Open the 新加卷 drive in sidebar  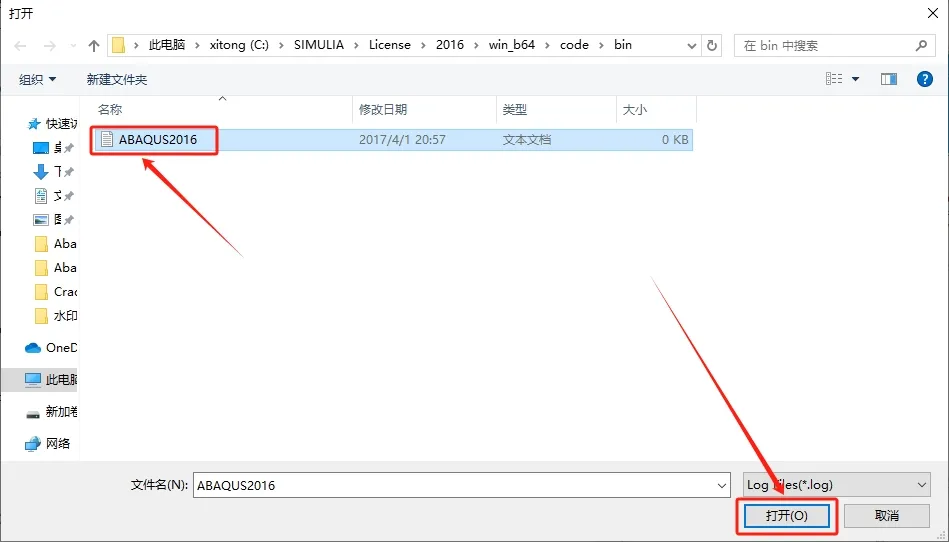51,412
